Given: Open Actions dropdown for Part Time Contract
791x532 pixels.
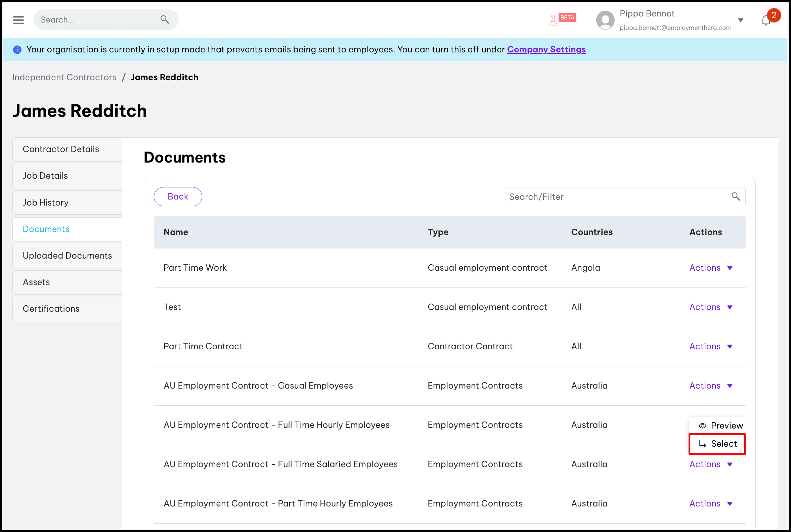Looking at the screenshot, I should tap(711, 346).
